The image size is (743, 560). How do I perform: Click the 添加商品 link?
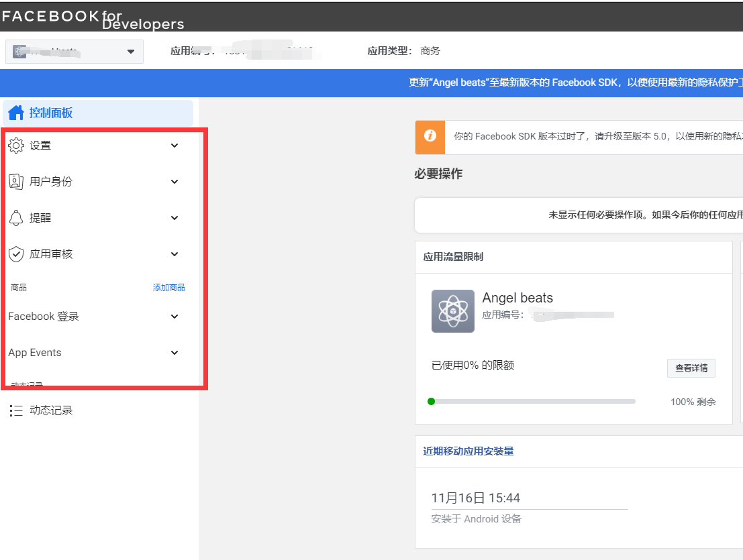click(x=168, y=287)
